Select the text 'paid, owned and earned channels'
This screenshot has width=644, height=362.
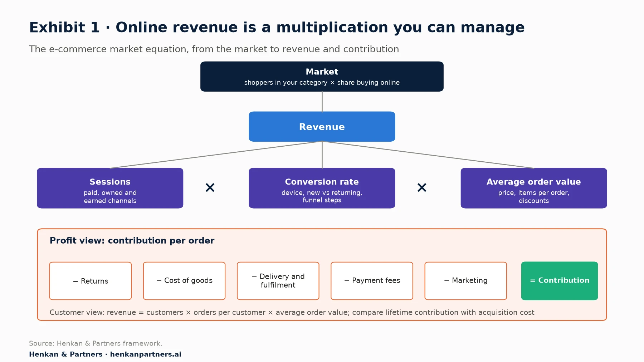pyautogui.click(x=110, y=197)
